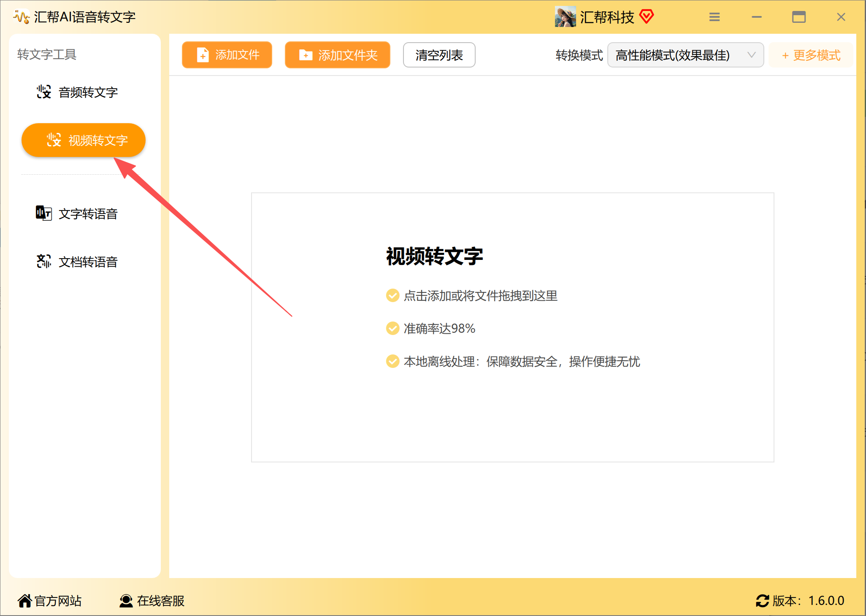Image resolution: width=866 pixels, height=616 pixels.
Task: Click the checkmark beside 本地离线处理
Action: [x=392, y=361]
